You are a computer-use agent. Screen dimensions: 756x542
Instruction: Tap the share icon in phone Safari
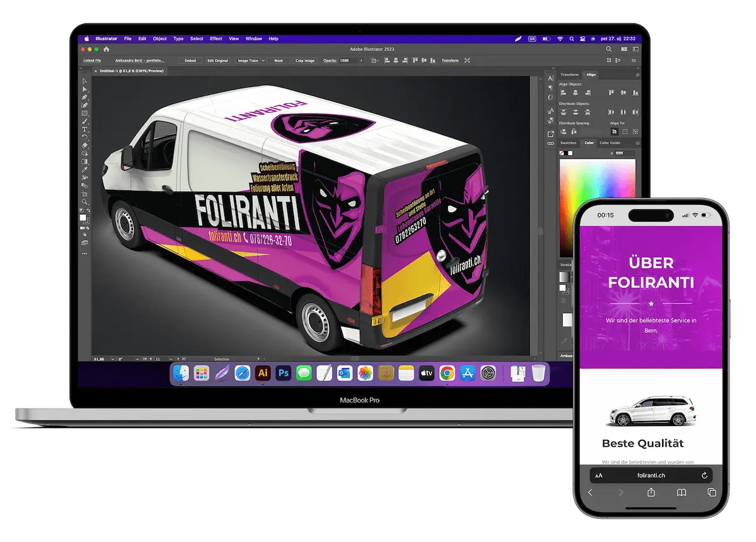pyautogui.click(x=651, y=492)
